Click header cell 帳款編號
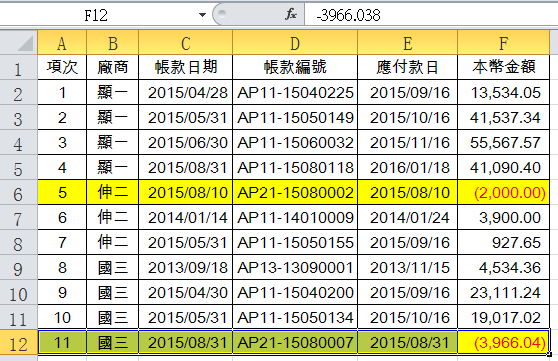This screenshot has width=558, height=361. pos(295,67)
